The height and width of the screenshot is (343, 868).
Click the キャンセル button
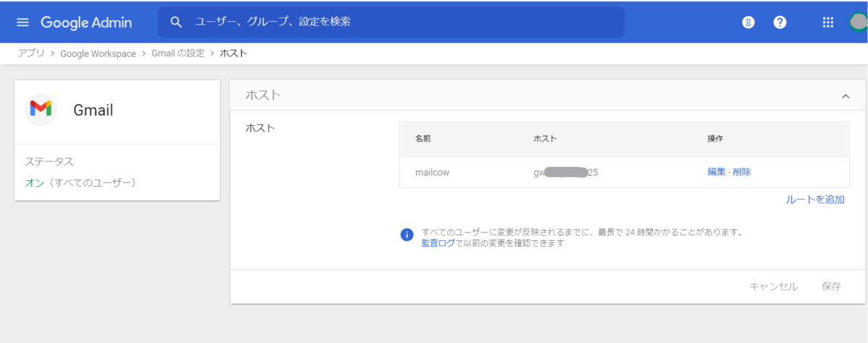[773, 287]
